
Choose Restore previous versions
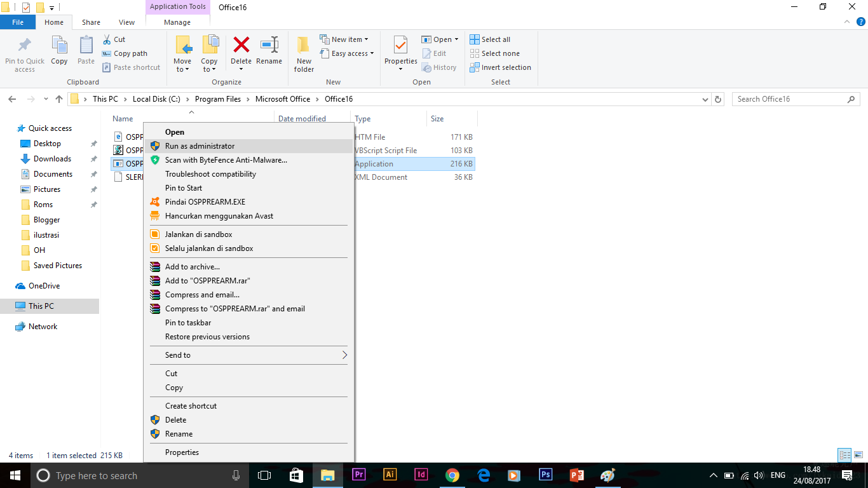248,337
